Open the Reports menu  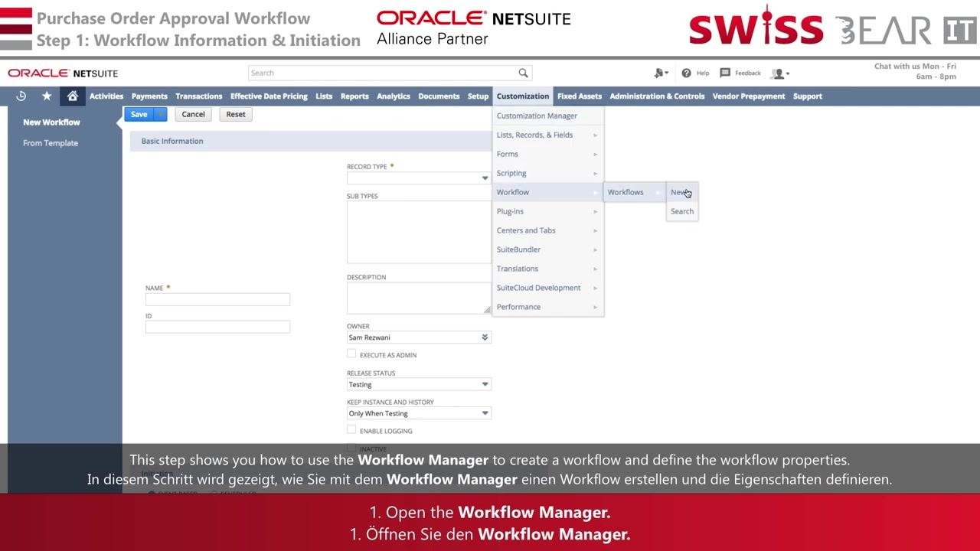pos(354,96)
